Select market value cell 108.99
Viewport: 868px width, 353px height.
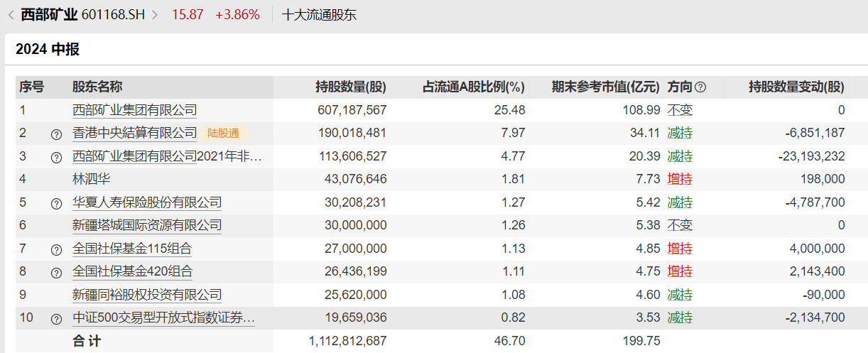pyautogui.click(x=642, y=110)
